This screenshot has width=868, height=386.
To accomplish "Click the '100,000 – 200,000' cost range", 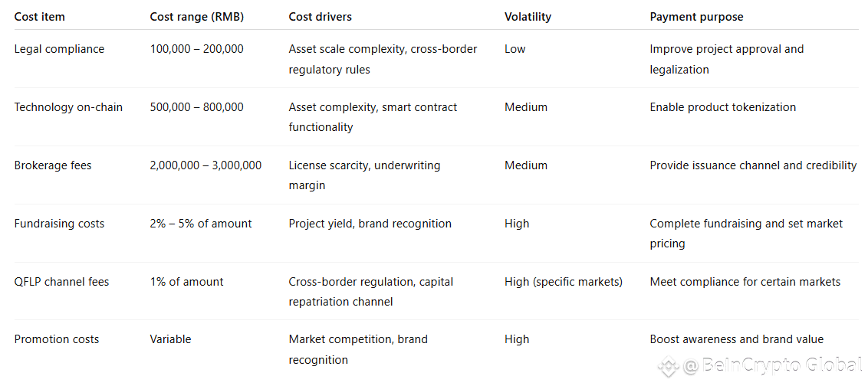I will tap(196, 49).
